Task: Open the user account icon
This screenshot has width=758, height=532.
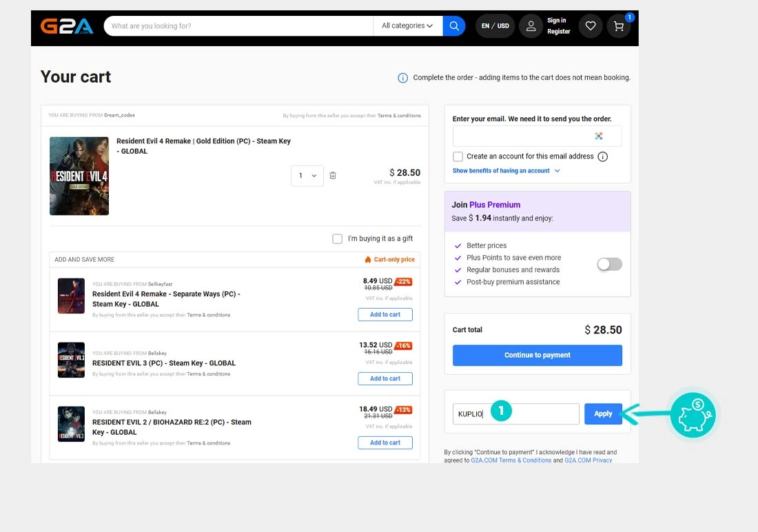Action: coord(531,26)
